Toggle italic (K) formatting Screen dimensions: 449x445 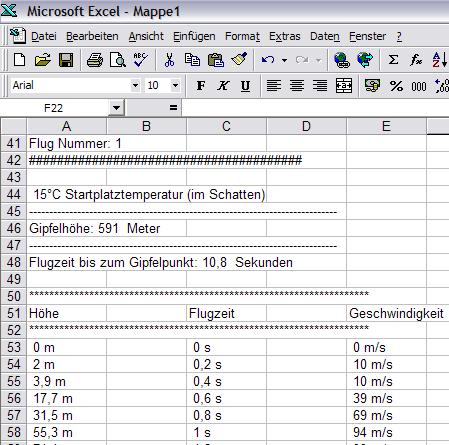(223, 86)
